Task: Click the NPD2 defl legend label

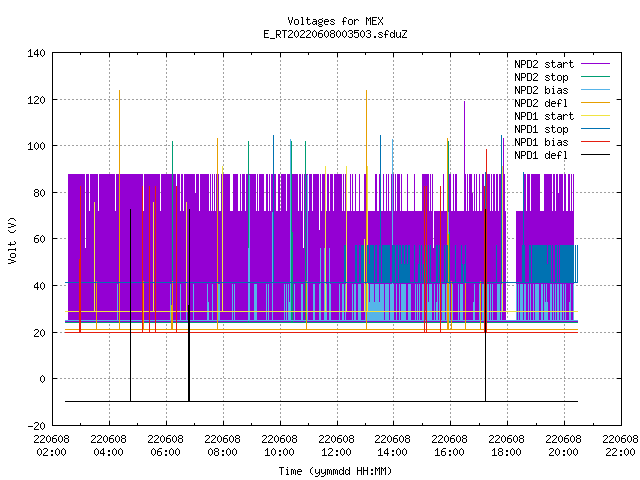Action: tap(541, 103)
